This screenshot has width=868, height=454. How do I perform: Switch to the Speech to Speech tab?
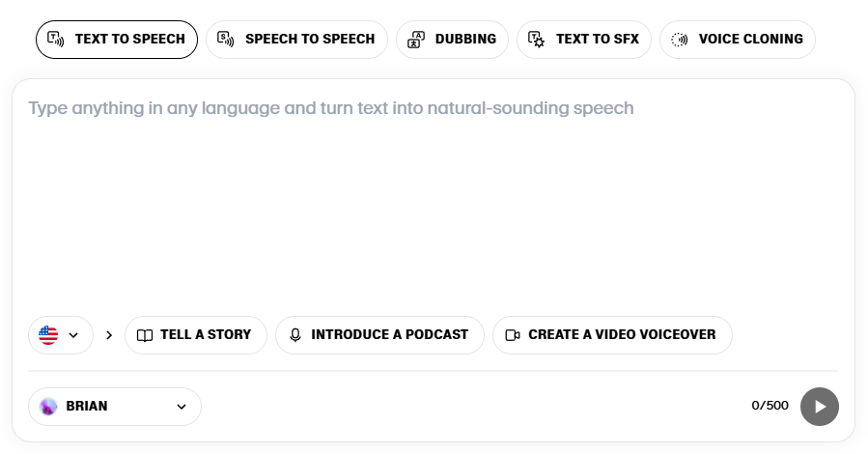point(296,40)
